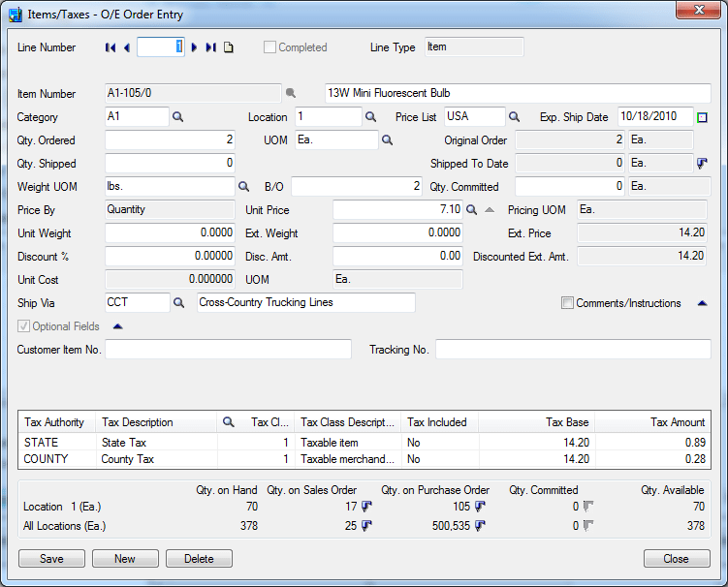The width and height of the screenshot is (728, 587).
Task: Click the Qty. Committed input field
Action: point(570,186)
